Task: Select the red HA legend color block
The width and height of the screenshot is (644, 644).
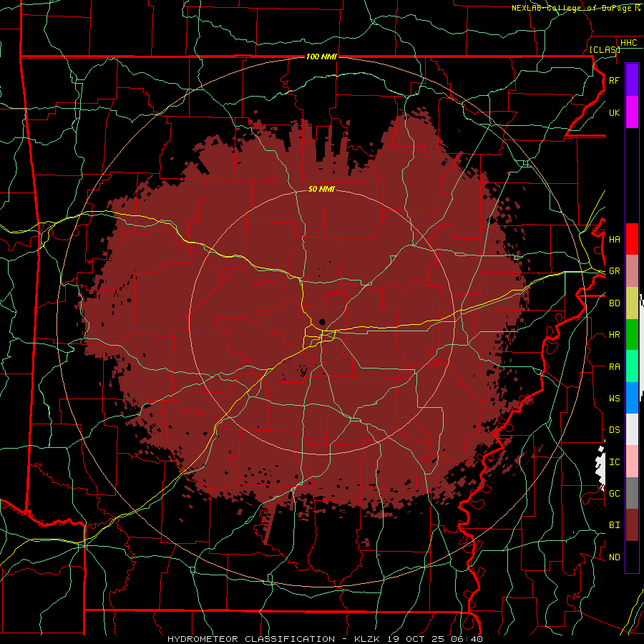Action: pos(632,239)
